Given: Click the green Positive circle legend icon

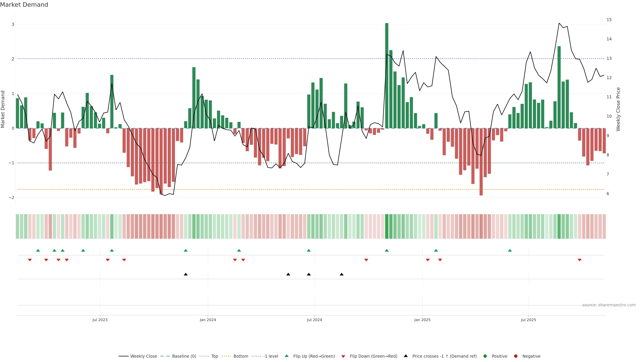Looking at the screenshot, I should click(485, 356).
